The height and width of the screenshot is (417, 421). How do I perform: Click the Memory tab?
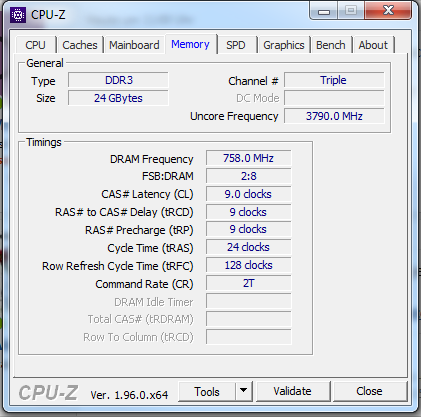click(x=190, y=44)
